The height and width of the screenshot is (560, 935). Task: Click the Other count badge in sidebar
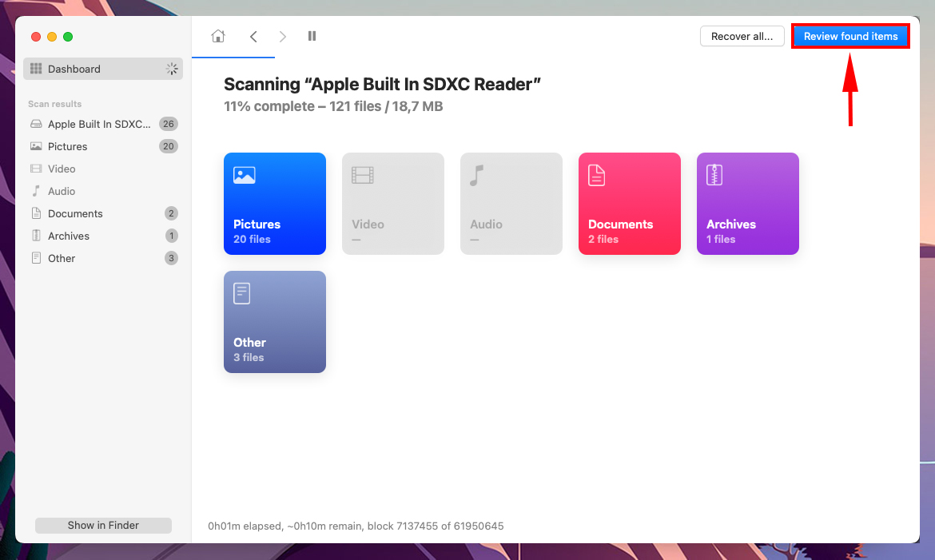[171, 258]
